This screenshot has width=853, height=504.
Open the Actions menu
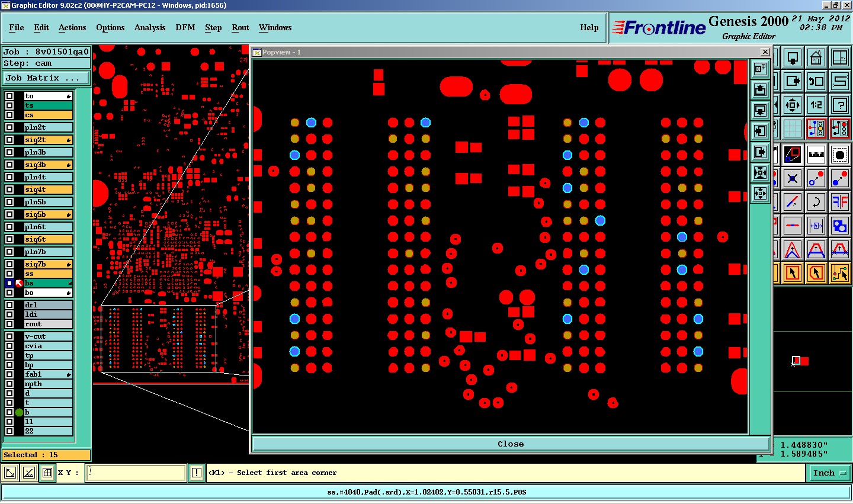coord(72,27)
